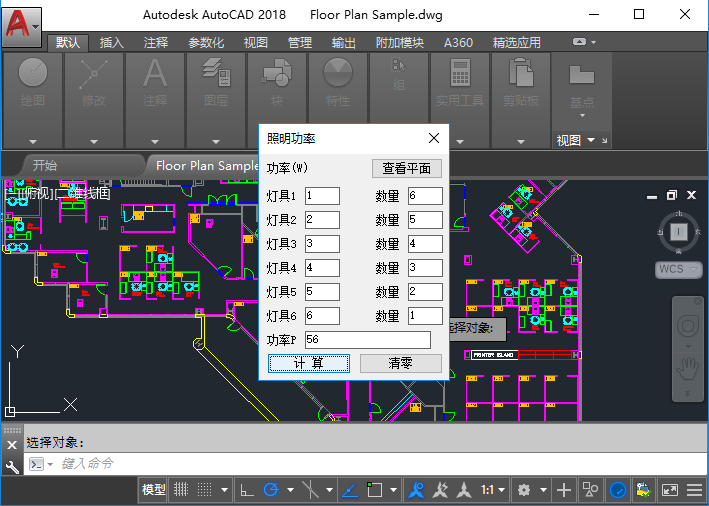Click the 灯具1 power input field
709x506 pixels.
[322, 196]
